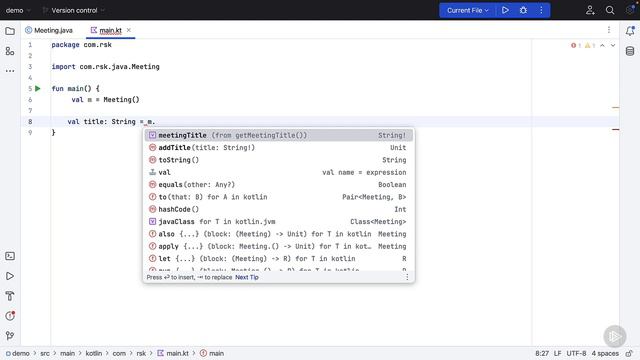Select toString() completion suggestion

(278, 160)
